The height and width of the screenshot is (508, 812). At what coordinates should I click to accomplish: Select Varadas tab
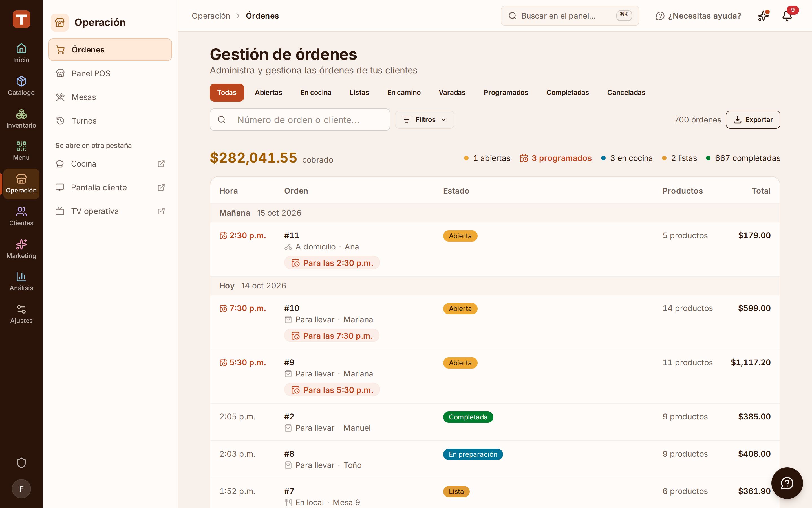point(452,92)
